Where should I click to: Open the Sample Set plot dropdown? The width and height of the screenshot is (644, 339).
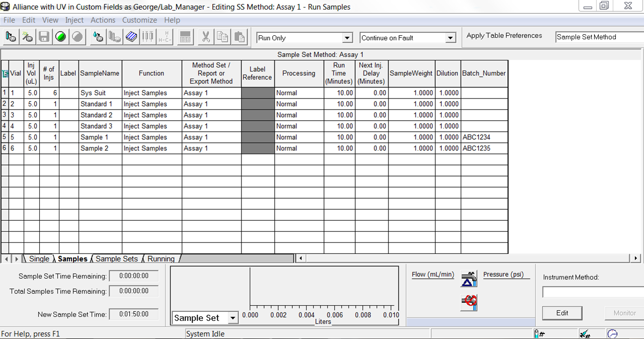pos(232,318)
